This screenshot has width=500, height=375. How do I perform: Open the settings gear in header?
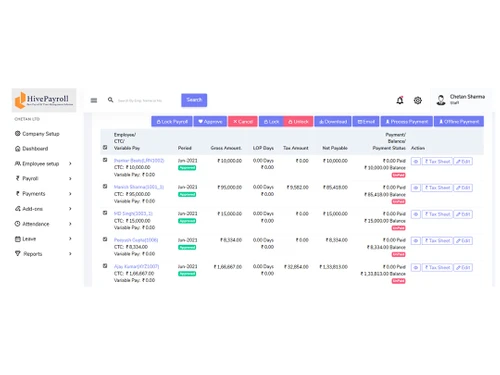click(x=418, y=100)
